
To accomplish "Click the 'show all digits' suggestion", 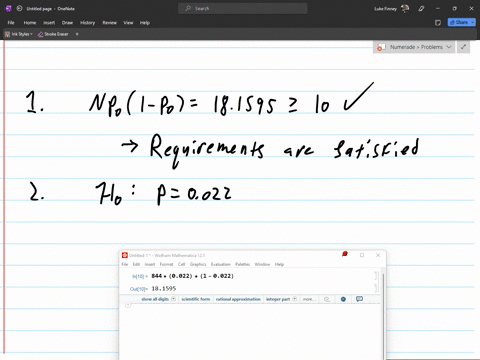I will (155, 299).
